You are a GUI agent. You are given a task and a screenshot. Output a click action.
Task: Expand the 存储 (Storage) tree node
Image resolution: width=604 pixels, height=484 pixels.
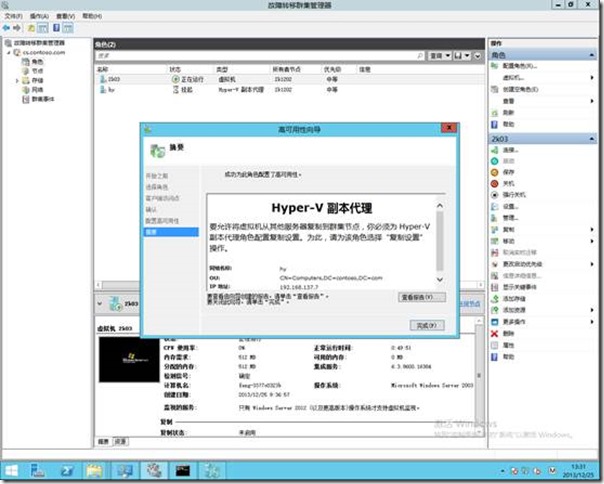(x=17, y=81)
